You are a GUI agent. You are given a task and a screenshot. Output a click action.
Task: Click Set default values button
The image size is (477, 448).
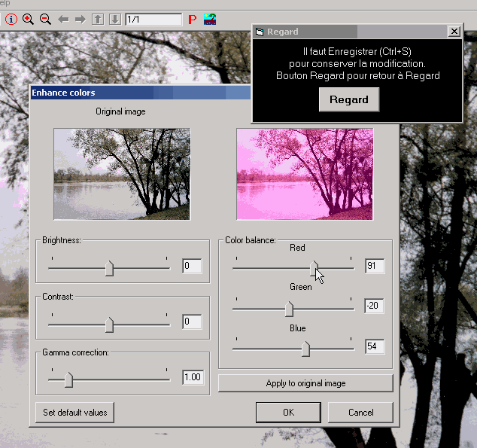click(74, 412)
